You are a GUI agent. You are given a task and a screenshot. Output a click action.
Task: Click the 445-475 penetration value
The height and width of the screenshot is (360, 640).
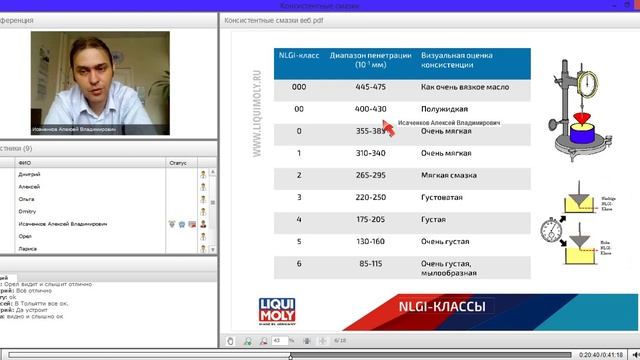click(x=370, y=87)
